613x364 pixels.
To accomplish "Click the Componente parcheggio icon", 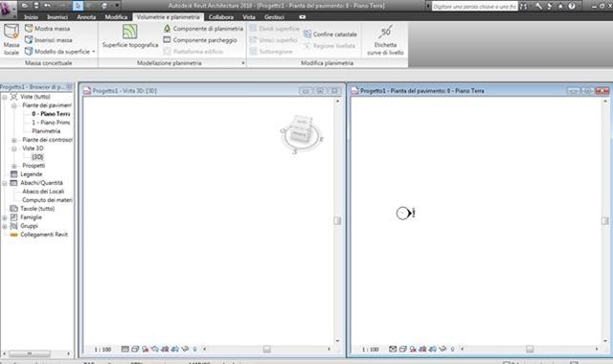I will pyautogui.click(x=167, y=40).
